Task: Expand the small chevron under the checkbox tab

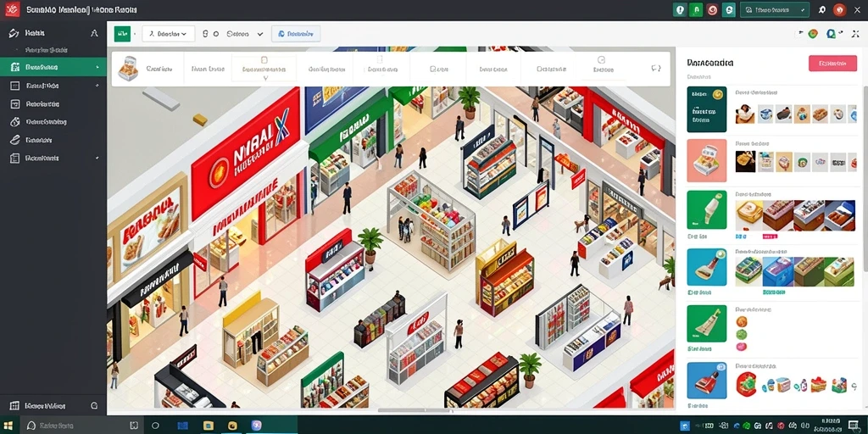Action: tap(264, 79)
